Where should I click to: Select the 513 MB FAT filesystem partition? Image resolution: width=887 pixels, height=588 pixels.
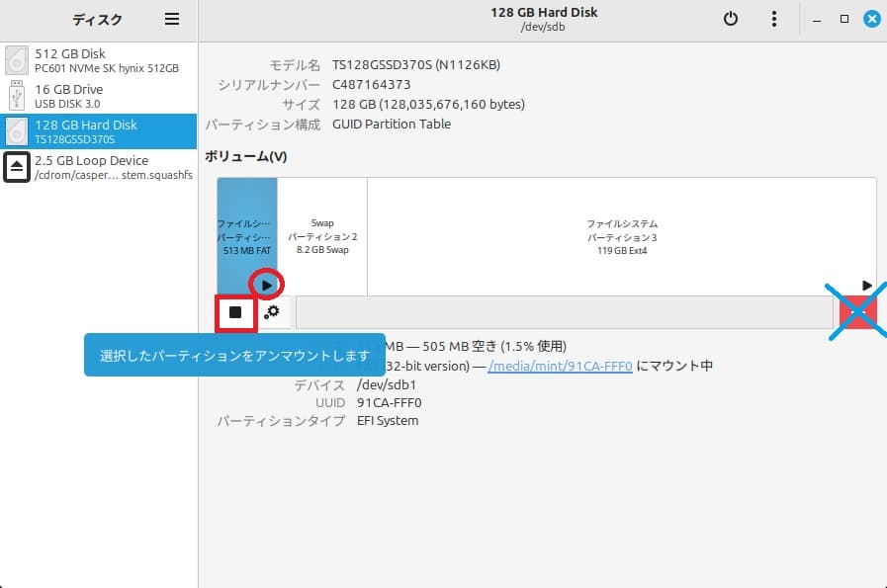coord(245,227)
